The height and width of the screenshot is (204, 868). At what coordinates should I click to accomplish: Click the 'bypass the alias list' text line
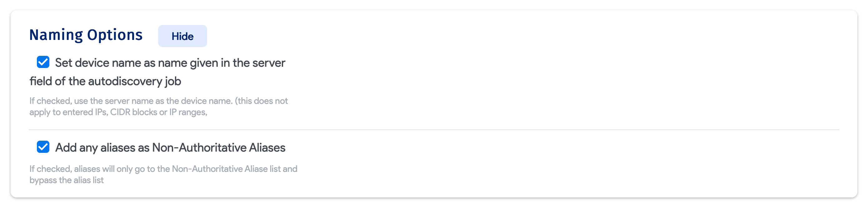[x=66, y=180]
